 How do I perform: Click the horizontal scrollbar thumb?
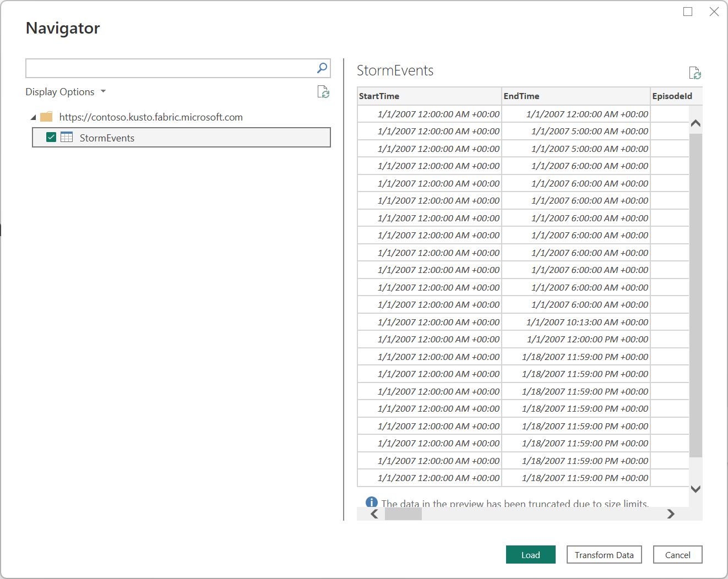point(403,514)
